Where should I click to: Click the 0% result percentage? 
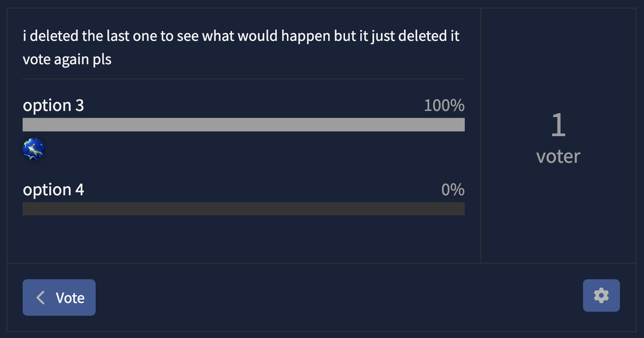[x=453, y=190]
